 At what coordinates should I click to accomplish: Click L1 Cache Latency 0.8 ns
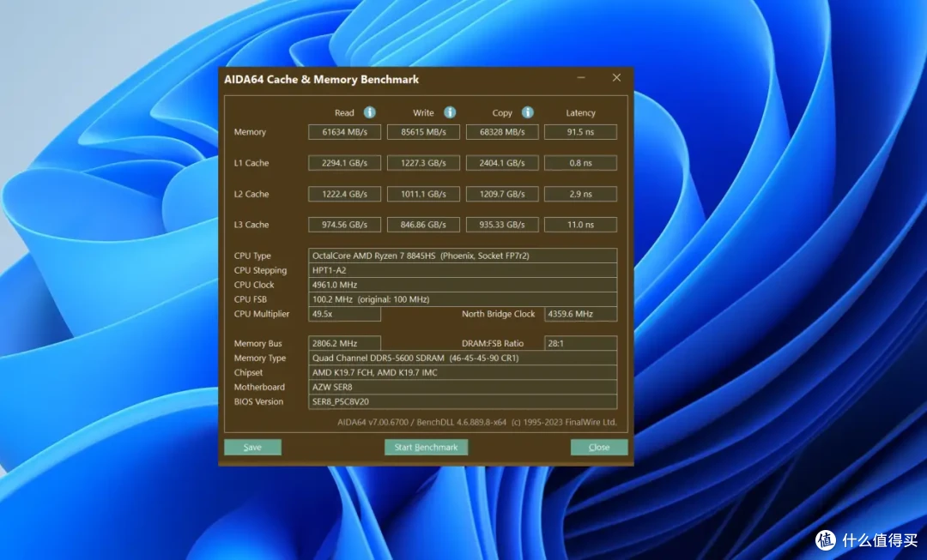(580, 162)
